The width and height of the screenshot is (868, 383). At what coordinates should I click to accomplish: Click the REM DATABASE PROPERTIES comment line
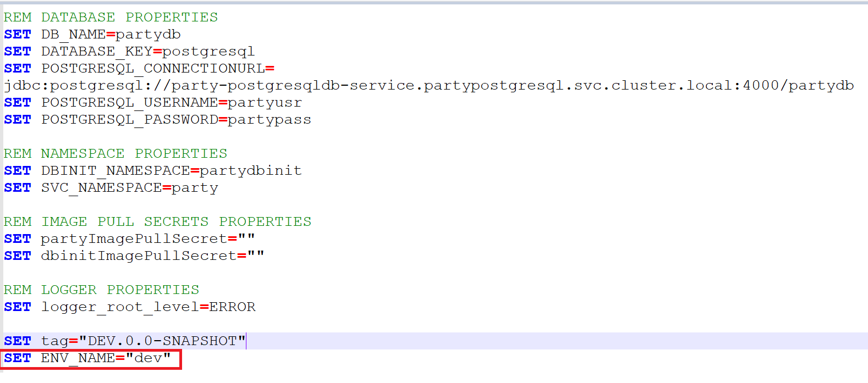(111, 18)
